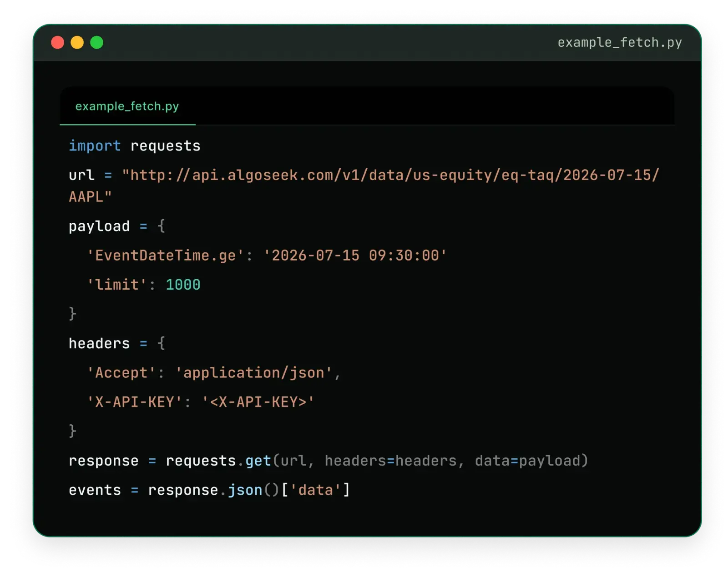This screenshot has height=572, width=728.
Task: Click the 'payload' variable assignment
Action: tap(99, 226)
